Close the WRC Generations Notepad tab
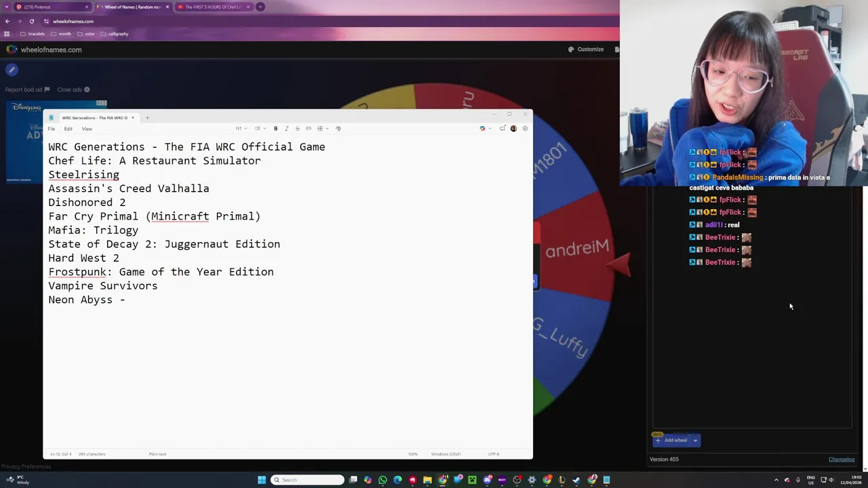Viewport: 868px width, 488px height. tap(133, 117)
